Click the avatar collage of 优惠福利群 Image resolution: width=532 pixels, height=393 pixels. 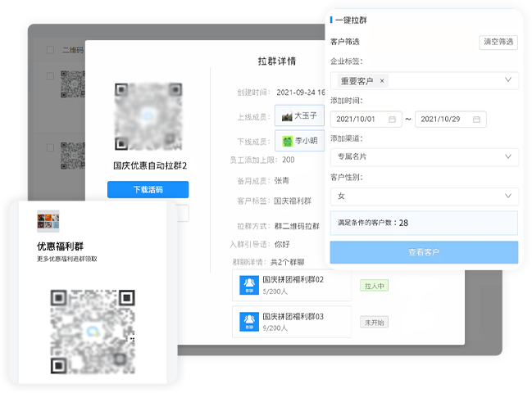[48, 221]
